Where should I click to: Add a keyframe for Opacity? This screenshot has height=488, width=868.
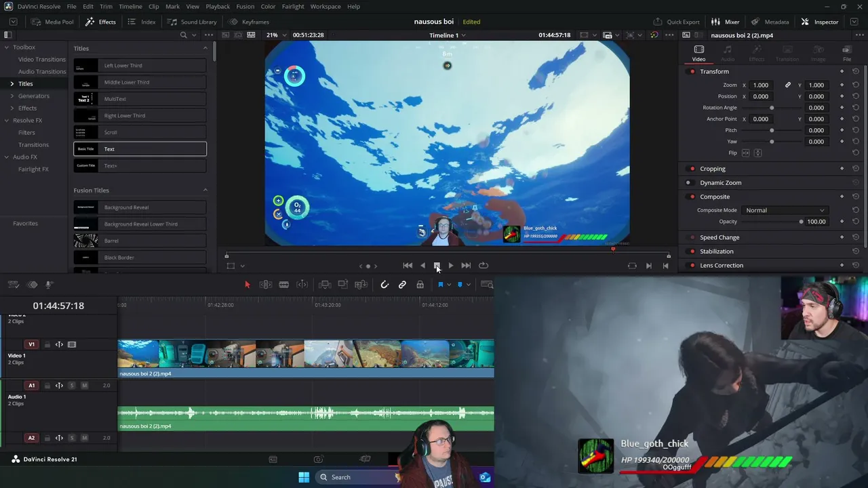pyautogui.click(x=842, y=222)
